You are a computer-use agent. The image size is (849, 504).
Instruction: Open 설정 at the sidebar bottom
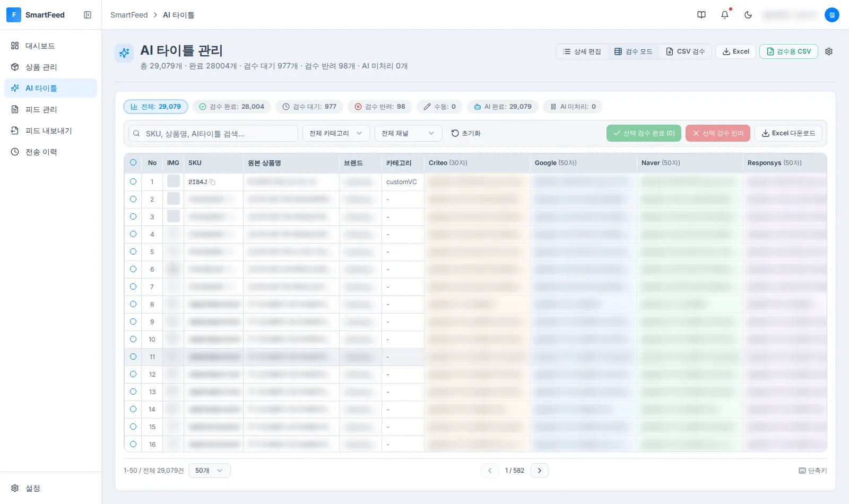tap(51, 488)
